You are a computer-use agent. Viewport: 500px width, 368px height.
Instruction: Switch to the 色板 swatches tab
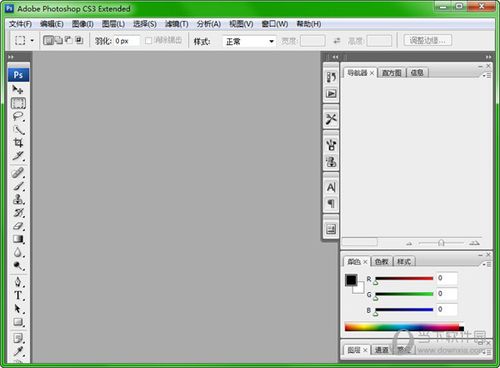pyautogui.click(x=382, y=262)
